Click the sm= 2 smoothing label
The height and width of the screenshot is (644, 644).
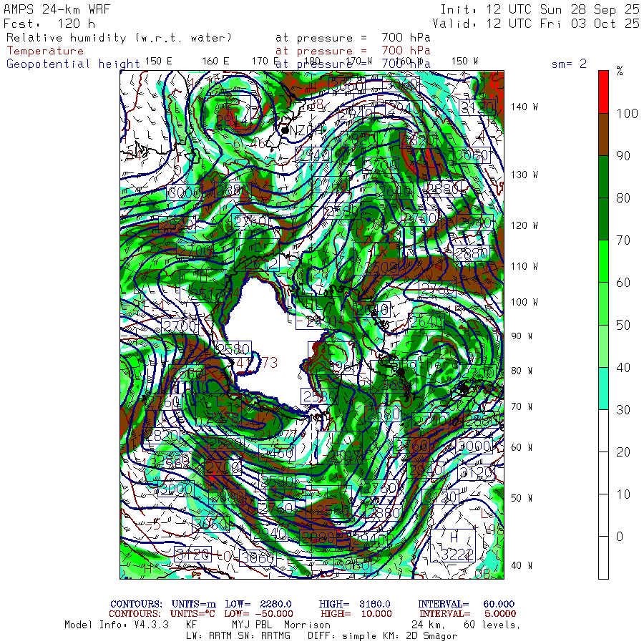[x=569, y=64]
